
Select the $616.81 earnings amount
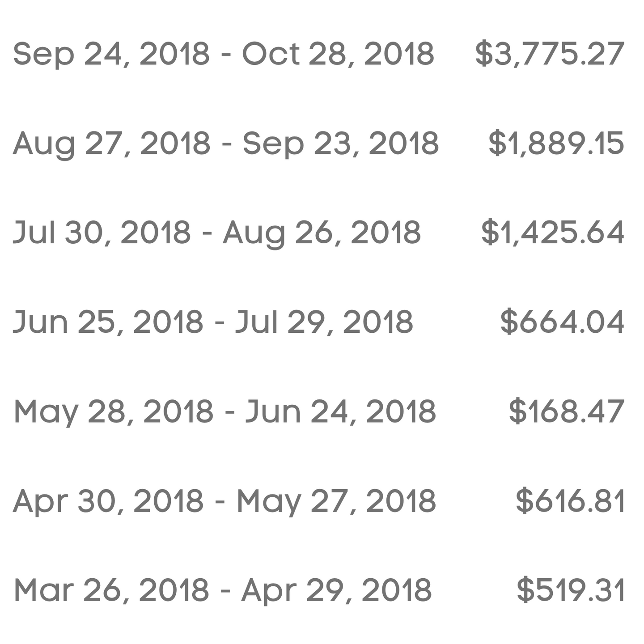[x=570, y=501]
